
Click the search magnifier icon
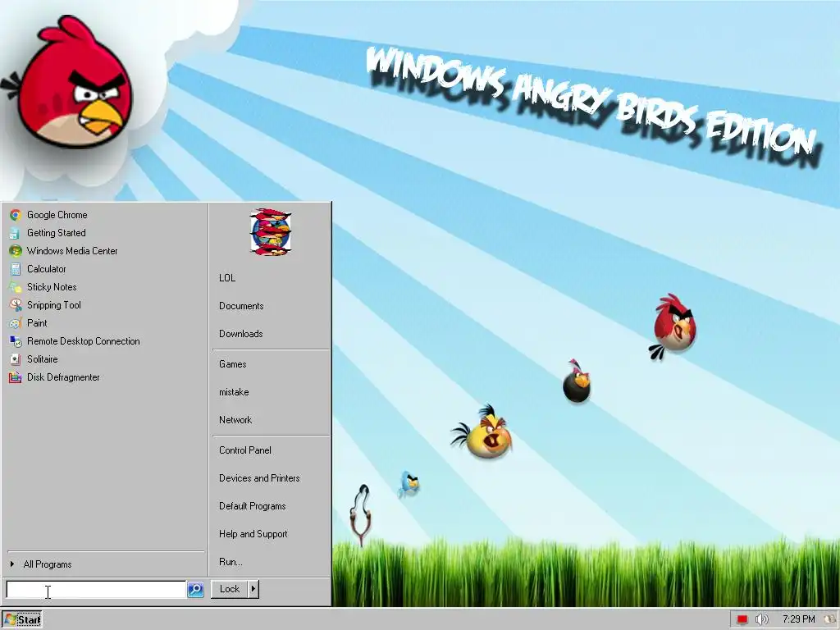tap(195, 589)
